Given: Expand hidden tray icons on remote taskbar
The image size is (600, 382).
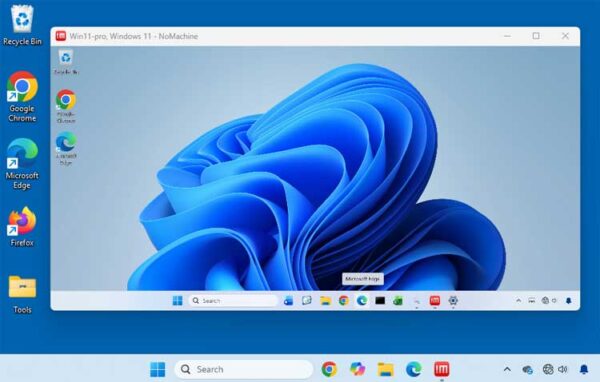Looking at the screenshot, I should (x=518, y=301).
